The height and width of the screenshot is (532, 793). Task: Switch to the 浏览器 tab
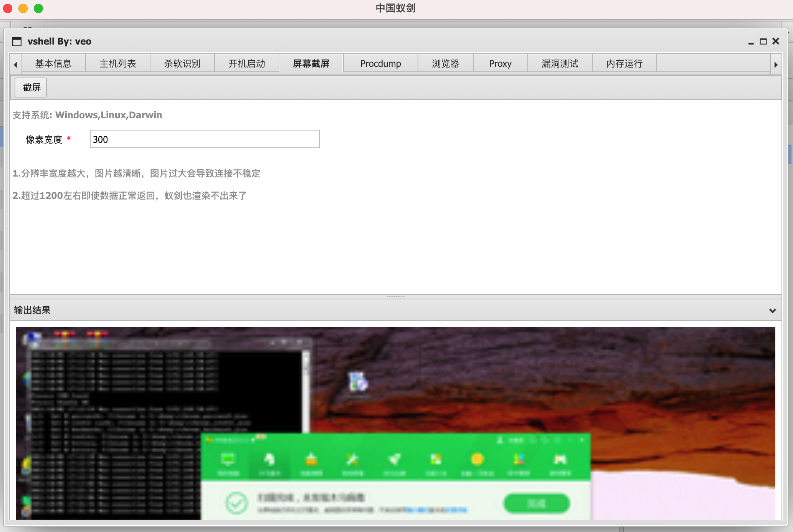[445, 64]
